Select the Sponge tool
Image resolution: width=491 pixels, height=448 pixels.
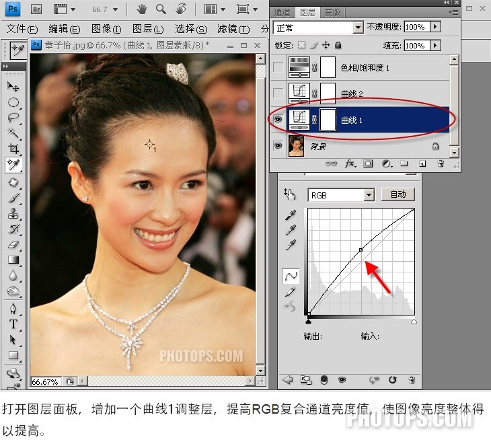pyautogui.click(x=13, y=291)
